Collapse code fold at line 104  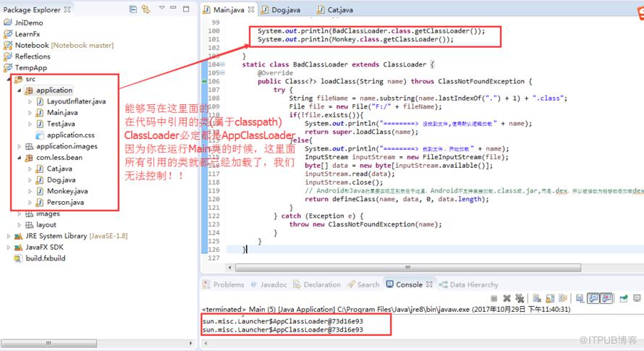tap(222, 64)
